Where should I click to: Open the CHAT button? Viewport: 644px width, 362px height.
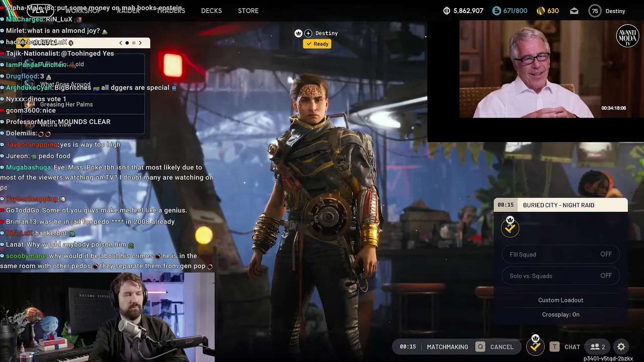click(572, 347)
